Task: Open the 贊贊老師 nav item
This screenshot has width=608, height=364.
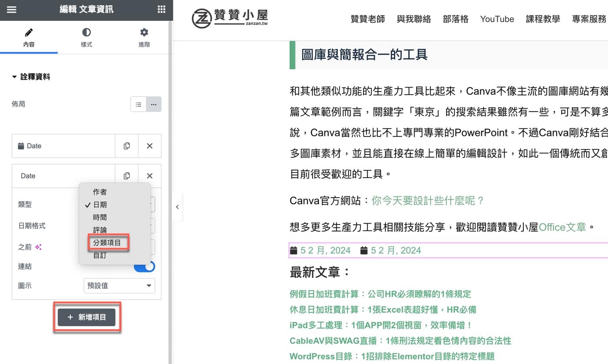Action: pos(367,19)
